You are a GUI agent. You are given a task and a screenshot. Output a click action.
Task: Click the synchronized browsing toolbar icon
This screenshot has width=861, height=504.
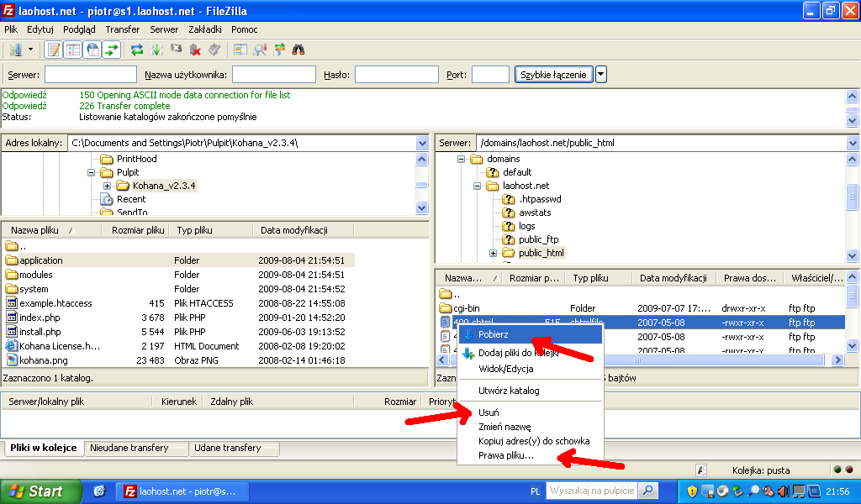coord(279,50)
